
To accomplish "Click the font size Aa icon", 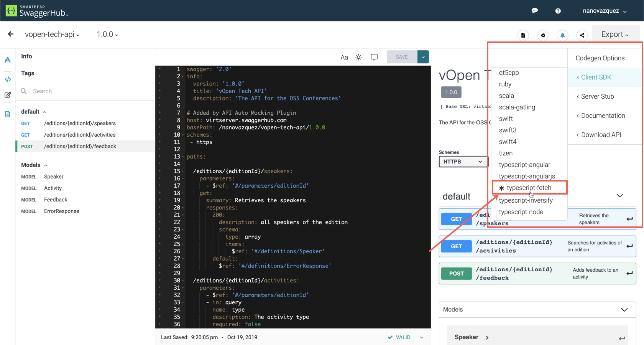I will click(x=344, y=57).
